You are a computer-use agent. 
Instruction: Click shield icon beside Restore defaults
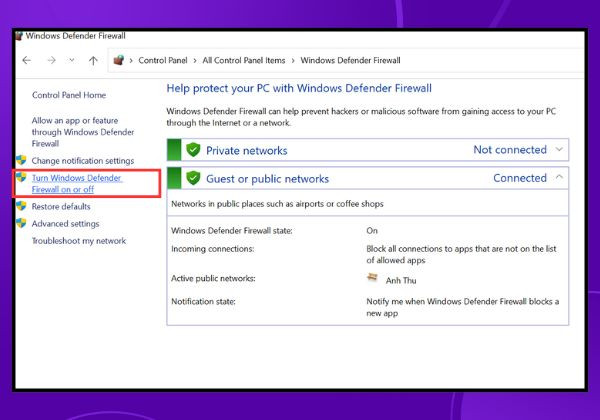click(21, 206)
